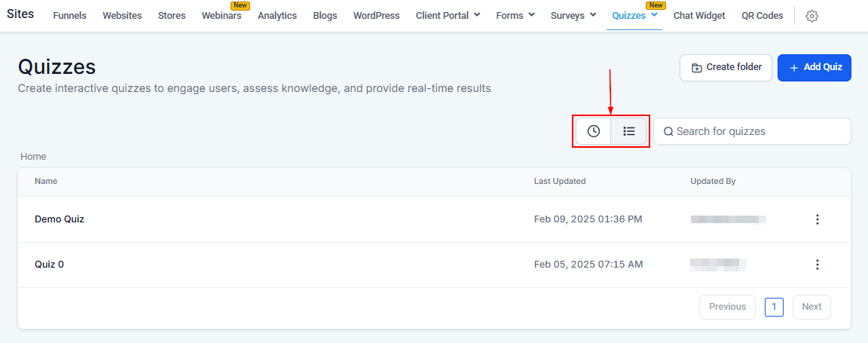The width and height of the screenshot is (868, 343).
Task: Click the folder icon in Create folder
Action: (697, 68)
